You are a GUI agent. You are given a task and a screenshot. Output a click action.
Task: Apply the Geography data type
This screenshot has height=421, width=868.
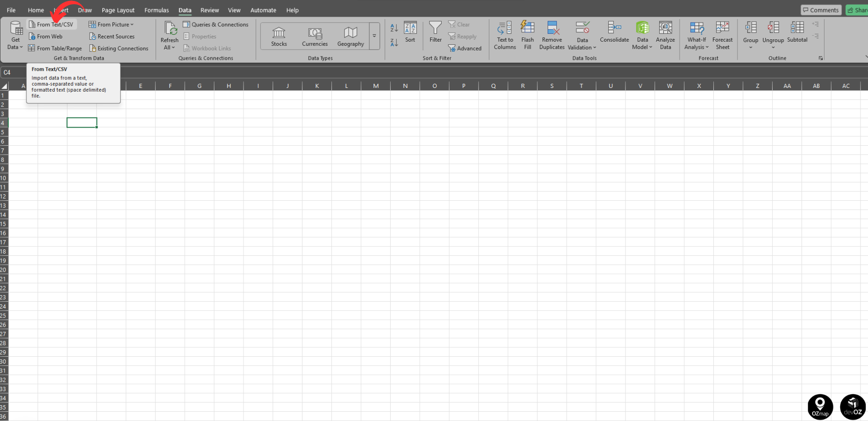pos(350,36)
